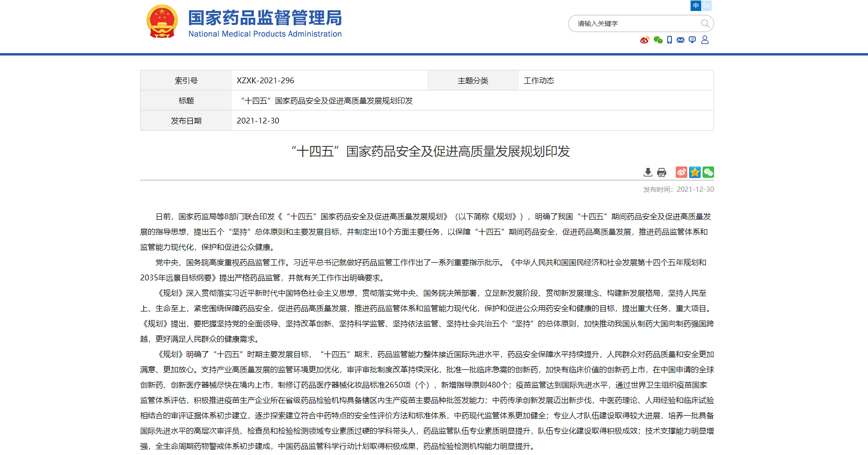Image resolution: width=868 pixels, height=455 pixels.
Task: Click the search magnifier icon
Action: (x=705, y=23)
